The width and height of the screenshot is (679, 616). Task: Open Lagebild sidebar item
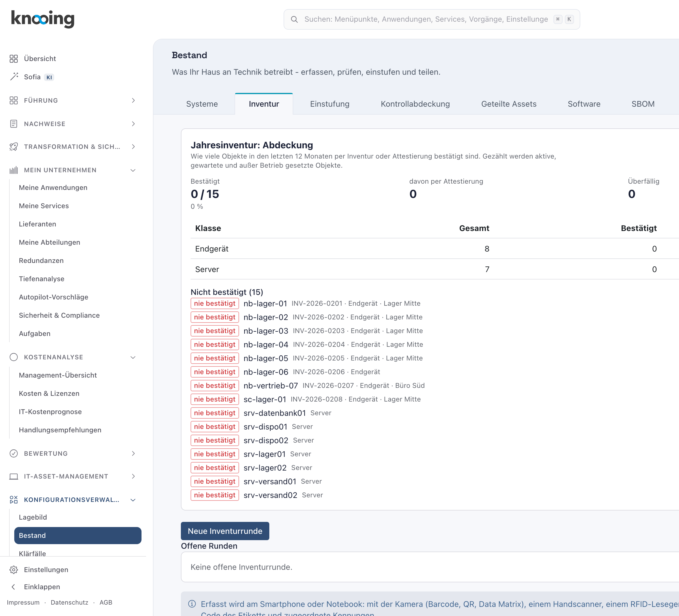(33, 517)
